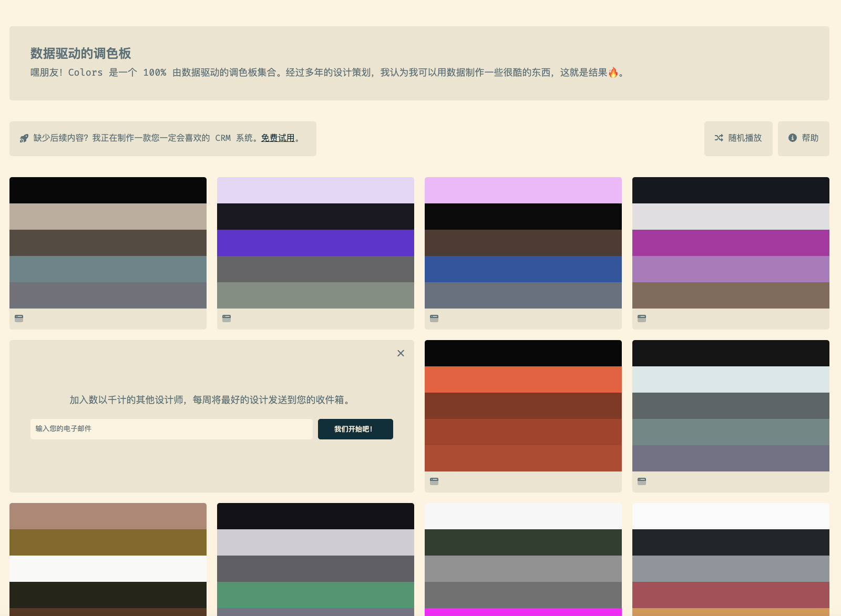The image size is (841, 616).
Task: Close the newsletter signup box
Action: tap(401, 353)
